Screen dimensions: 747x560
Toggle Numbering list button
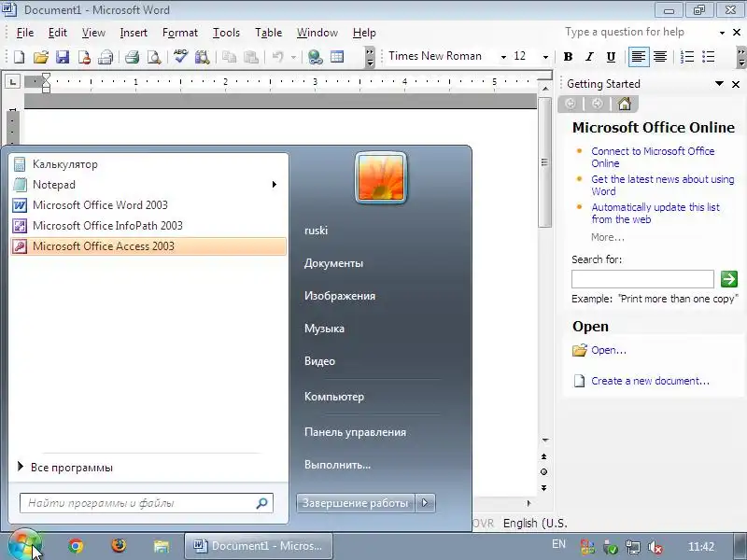(x=687, y=57)
